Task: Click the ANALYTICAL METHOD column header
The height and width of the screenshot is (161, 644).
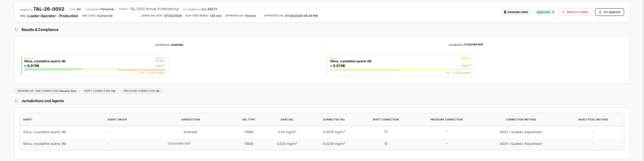Action: pos(593,119)
